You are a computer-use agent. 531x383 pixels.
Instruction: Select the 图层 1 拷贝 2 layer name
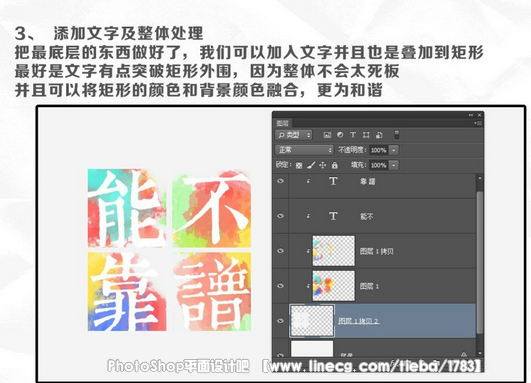[359, 321]
